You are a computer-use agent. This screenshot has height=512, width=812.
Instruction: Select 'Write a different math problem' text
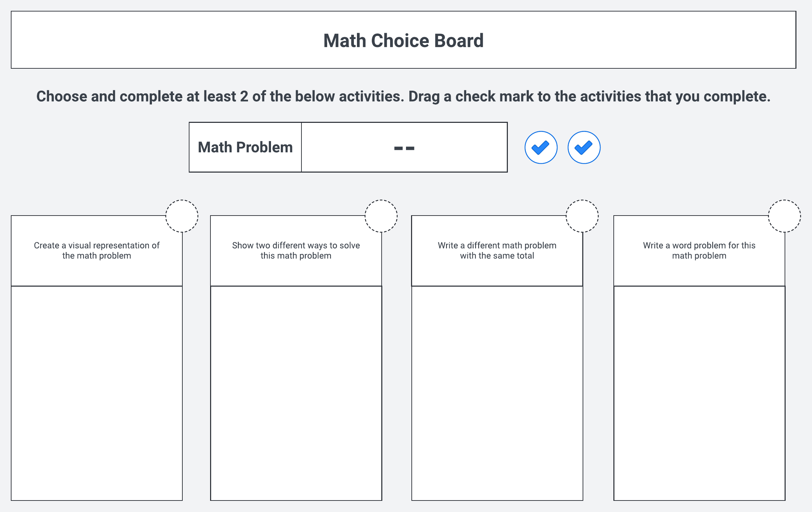497,245
